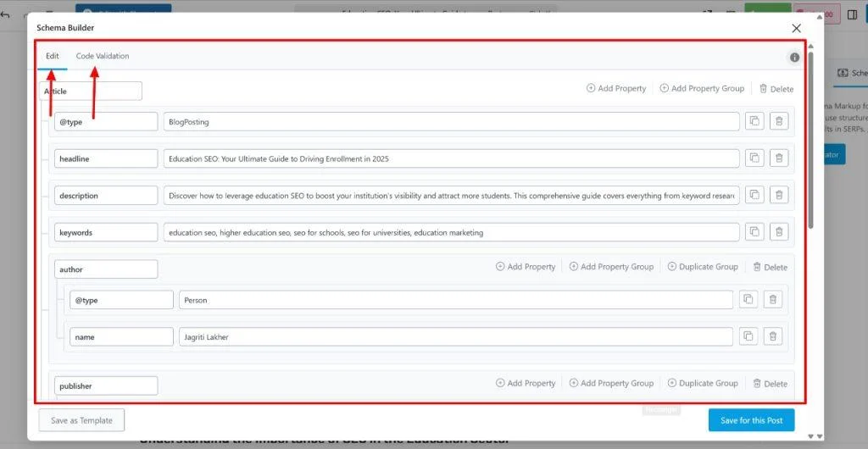This screenshot has height=449, width=868.
Task: Duplicate the headline property row
Action: pyautogui.click(x=754, y=158)
